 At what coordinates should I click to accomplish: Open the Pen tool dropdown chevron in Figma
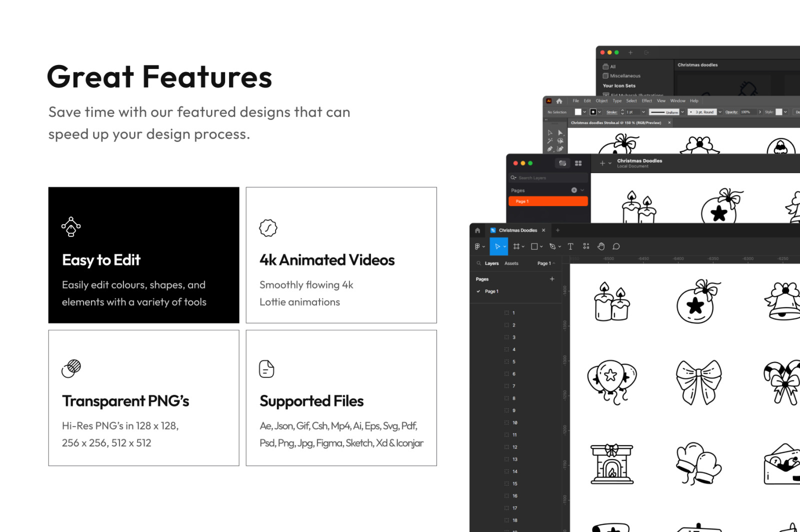point(559,246)
